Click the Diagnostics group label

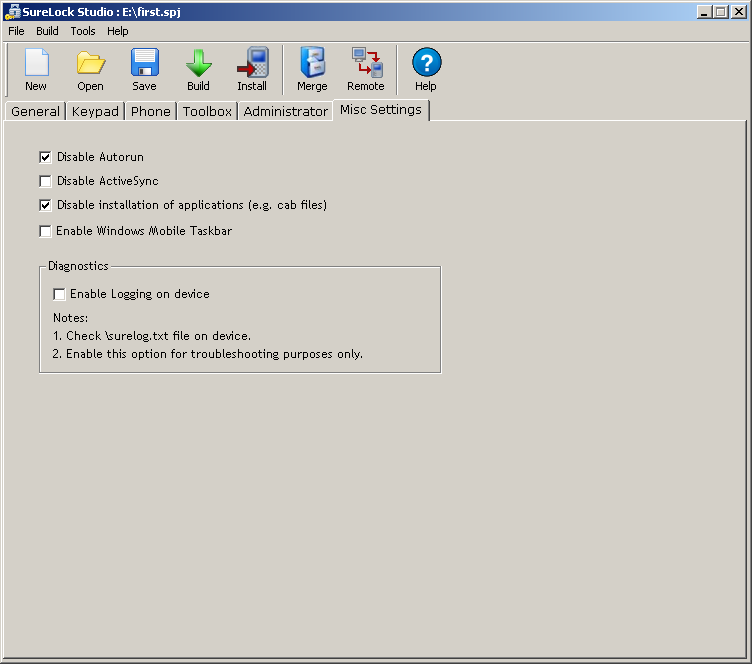click(x=78, y=266)
